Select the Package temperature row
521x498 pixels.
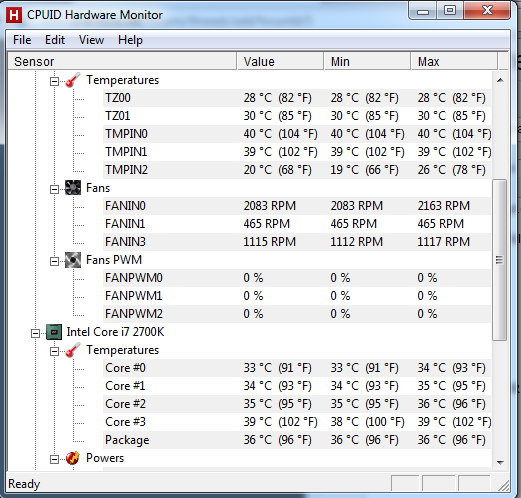[x=297, y=440]
